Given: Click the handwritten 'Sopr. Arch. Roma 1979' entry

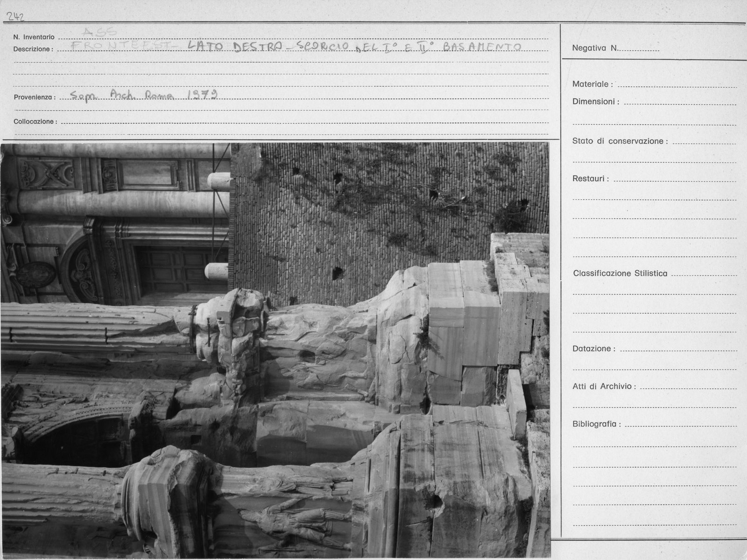Looking at the screenshot, I should 144,95.
